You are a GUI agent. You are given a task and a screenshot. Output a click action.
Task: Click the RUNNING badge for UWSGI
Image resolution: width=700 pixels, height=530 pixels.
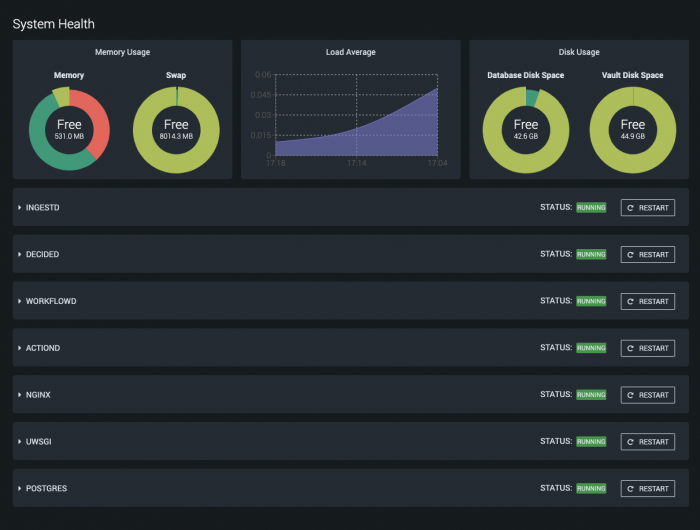click(591, 442)
